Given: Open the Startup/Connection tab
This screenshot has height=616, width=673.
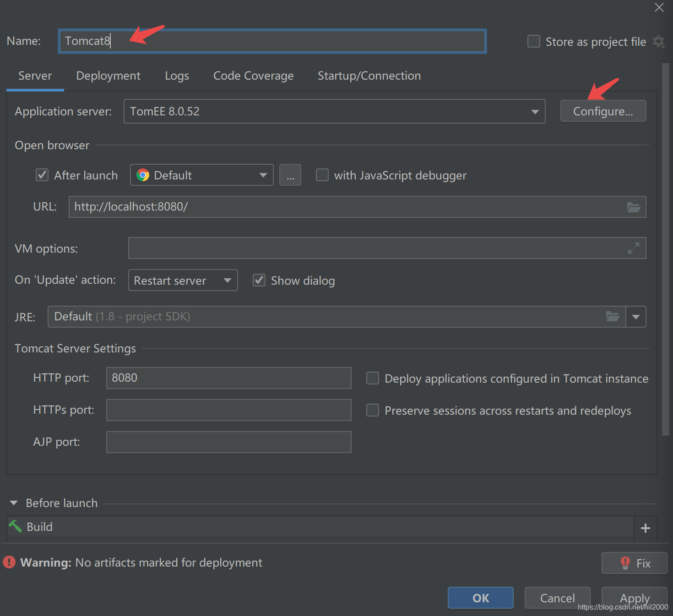Looking at the screenshot, I should pos(369,76).
